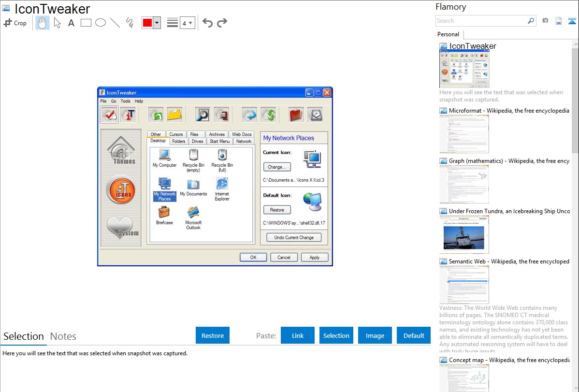Click the Apply button in IconTweaker
Screen dimensions: 579x392
[x=315, y=257]
